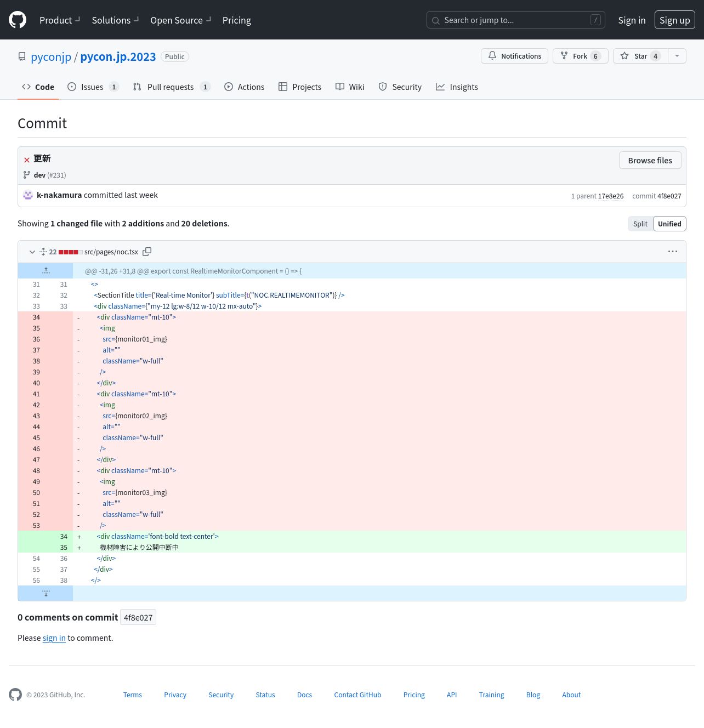This screenshot has width=704, height=728.
Task: Click the failed status X icon
Action: click(27, 160)
